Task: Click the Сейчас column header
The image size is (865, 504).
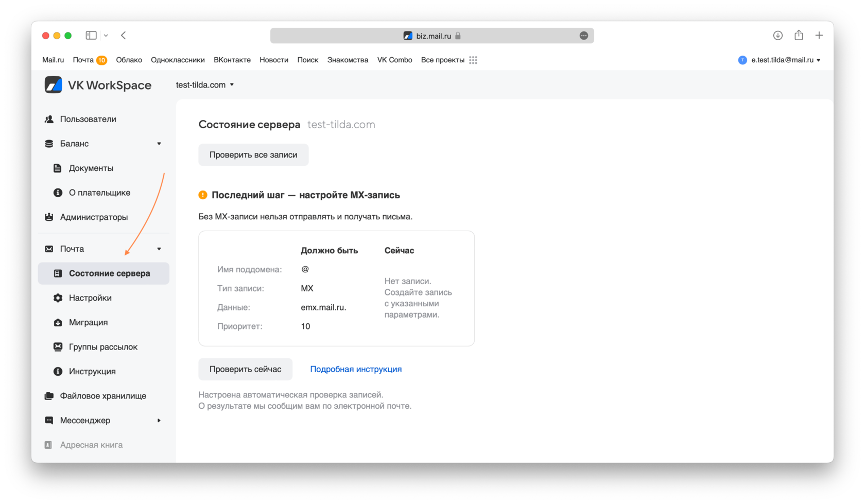Action: point(400,251)
